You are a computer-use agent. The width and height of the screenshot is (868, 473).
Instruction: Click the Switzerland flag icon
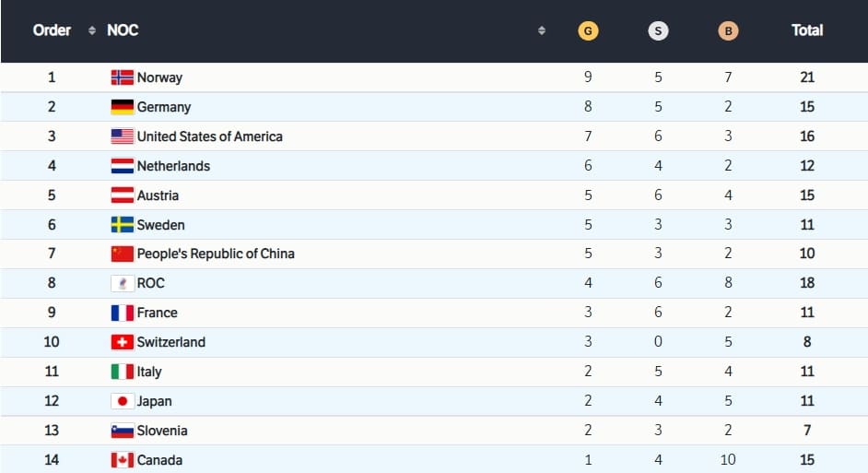[x=122, y=342]
